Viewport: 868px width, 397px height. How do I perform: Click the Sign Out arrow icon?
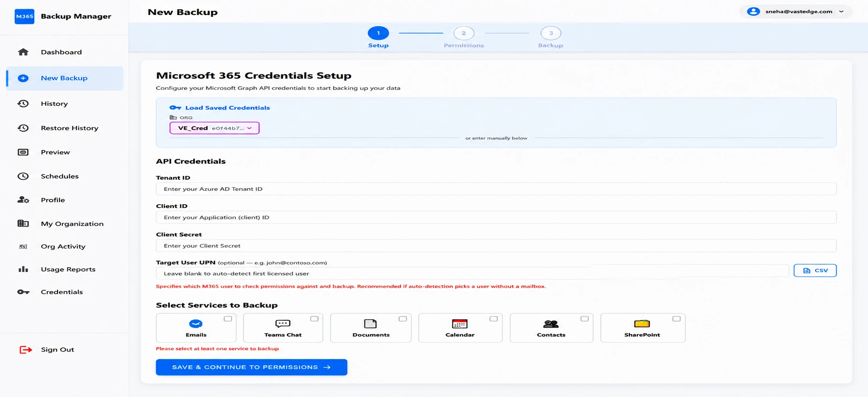coord(26,350)
